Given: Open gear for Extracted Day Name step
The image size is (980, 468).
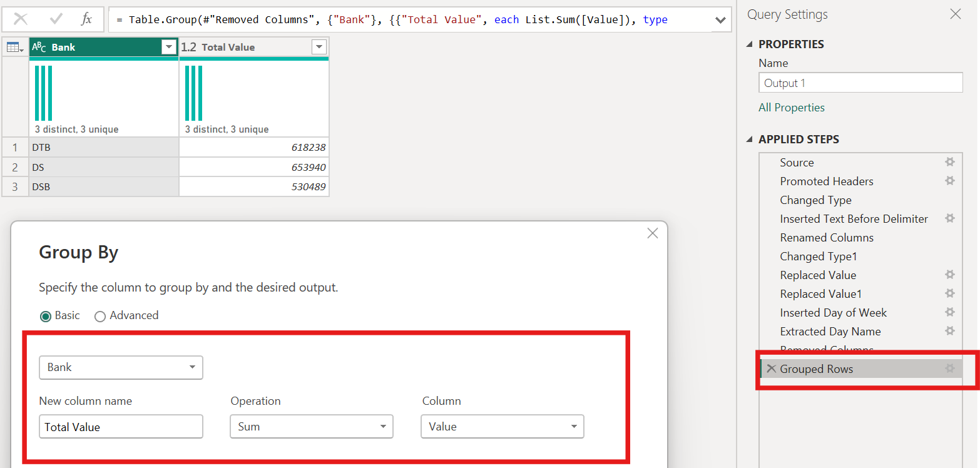Looking at the screenshot, I should (950, 331).
